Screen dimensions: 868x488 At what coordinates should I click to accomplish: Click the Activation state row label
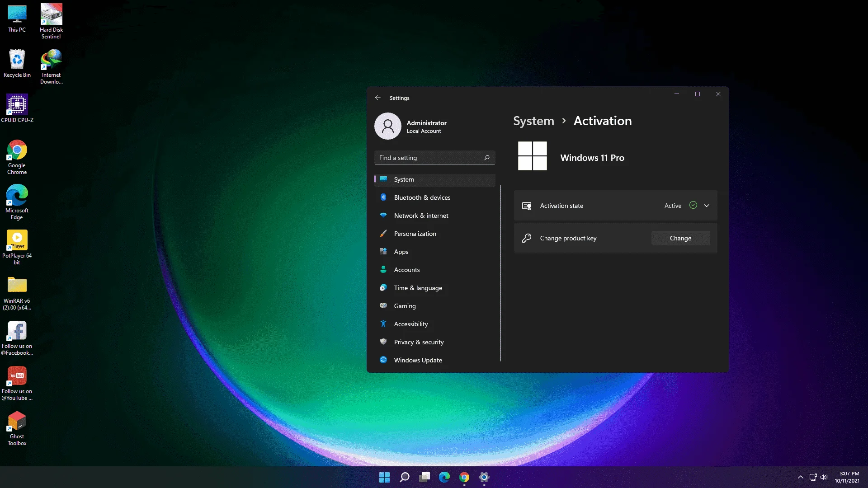[x=561, y=206]
